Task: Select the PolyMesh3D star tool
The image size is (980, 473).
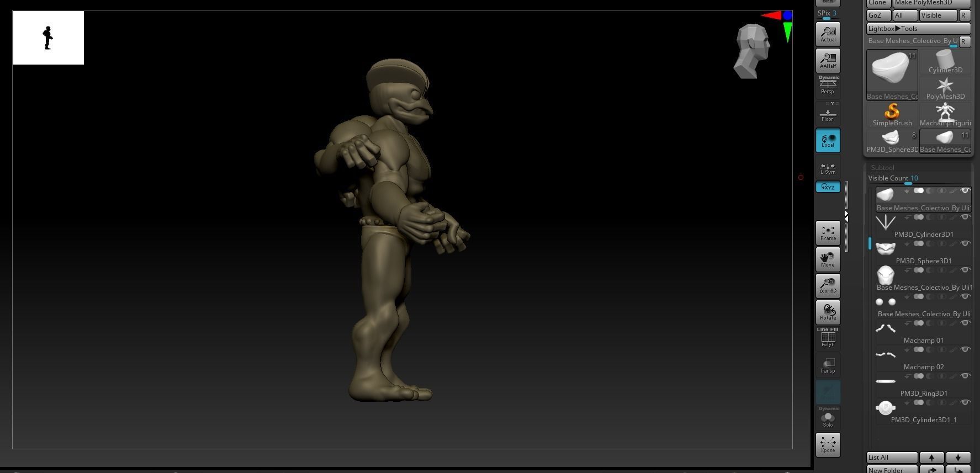Action: (x=945, y=88)
